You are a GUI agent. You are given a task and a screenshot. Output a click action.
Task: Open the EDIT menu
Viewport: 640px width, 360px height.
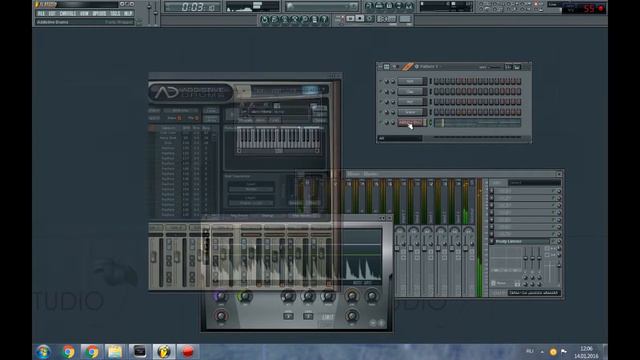[52, 13]
